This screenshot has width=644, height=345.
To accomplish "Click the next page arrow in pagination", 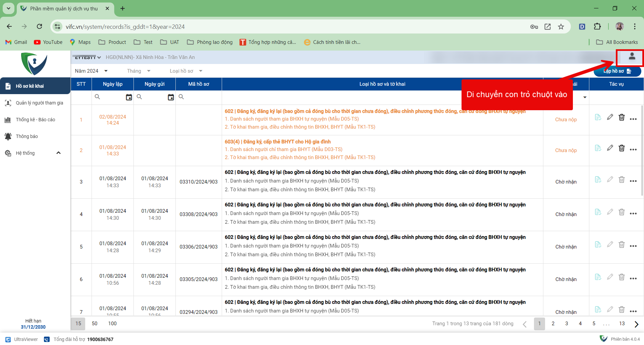I will coord(636,324).
